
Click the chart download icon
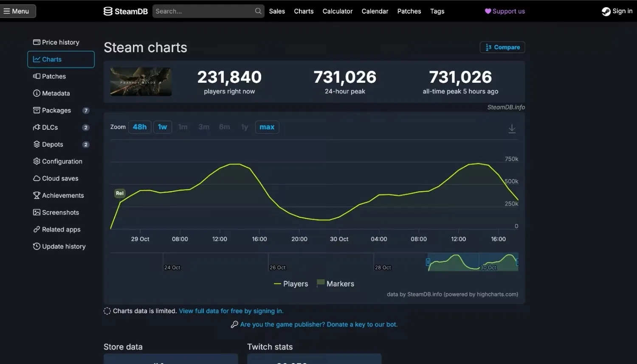click(x=512, y=129)
